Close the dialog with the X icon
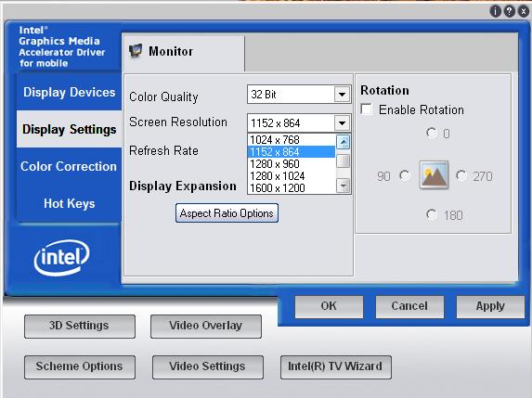Image resolution: width=532 pixels, height=398 pixels. point(523,11)
